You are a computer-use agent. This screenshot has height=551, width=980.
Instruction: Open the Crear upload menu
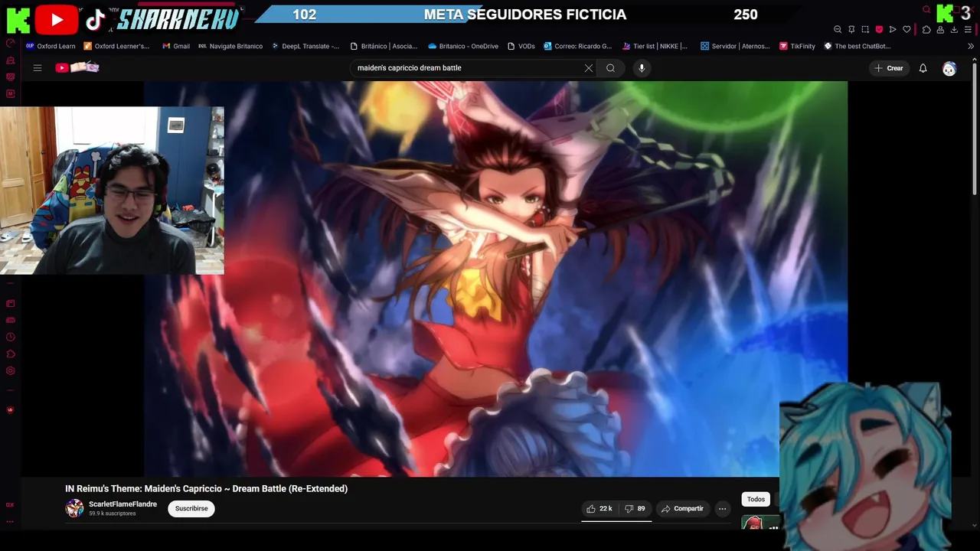(x=889, y=68)
